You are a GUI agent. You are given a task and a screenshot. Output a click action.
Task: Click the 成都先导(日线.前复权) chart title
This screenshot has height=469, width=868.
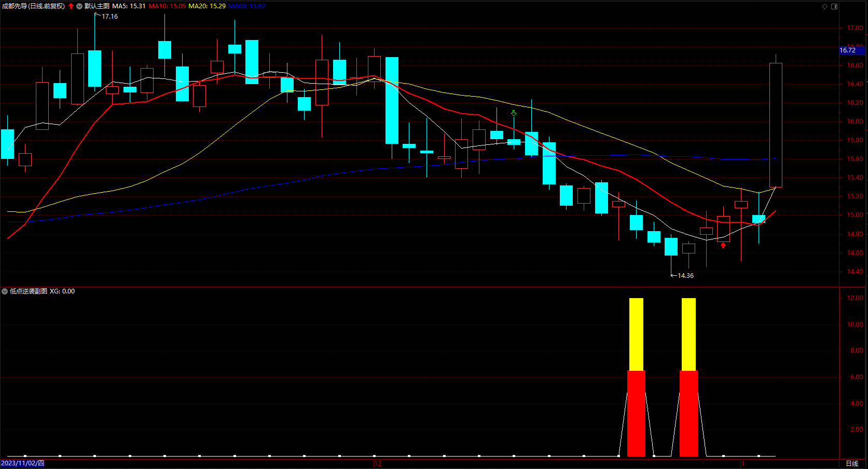(x=34, y=6)
